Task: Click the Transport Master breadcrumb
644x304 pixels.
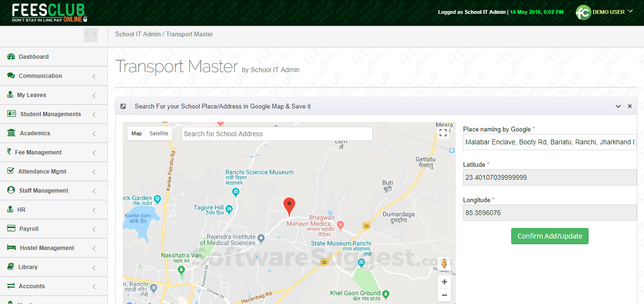Action: [190, 34]
